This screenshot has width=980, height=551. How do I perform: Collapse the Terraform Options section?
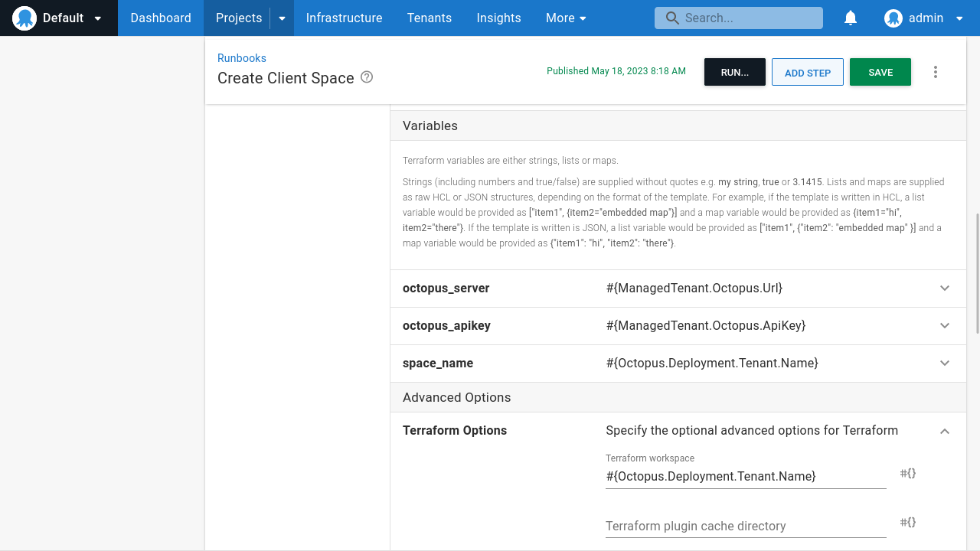coord(944,431)
